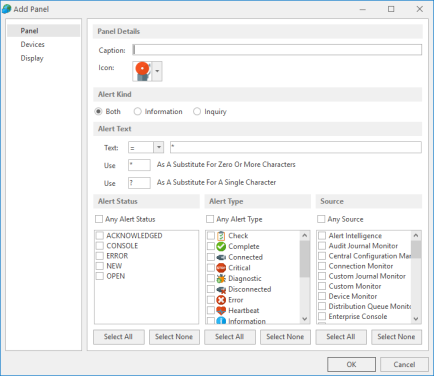Screen dimensions: 434x376
Task: Click the alarm bell panel icon preview
Action: [143, 71]
